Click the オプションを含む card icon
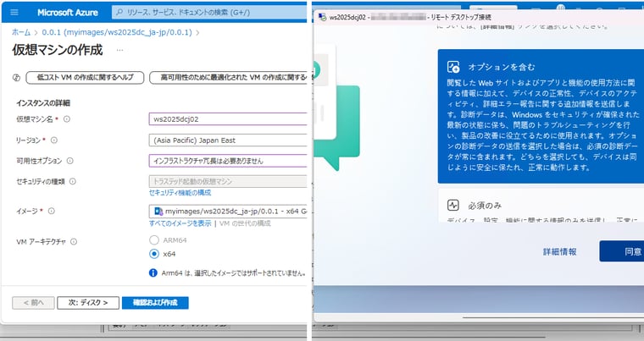The height and width of the screenshot is (341, 644). tap(453, 67)
